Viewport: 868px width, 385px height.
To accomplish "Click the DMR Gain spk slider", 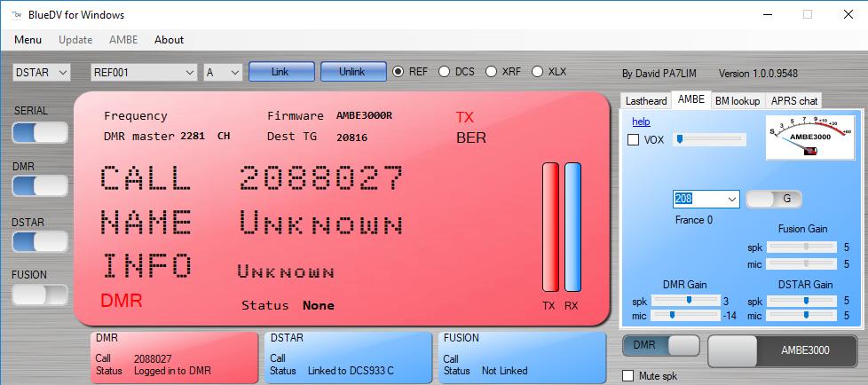I will tap(685, 301).
